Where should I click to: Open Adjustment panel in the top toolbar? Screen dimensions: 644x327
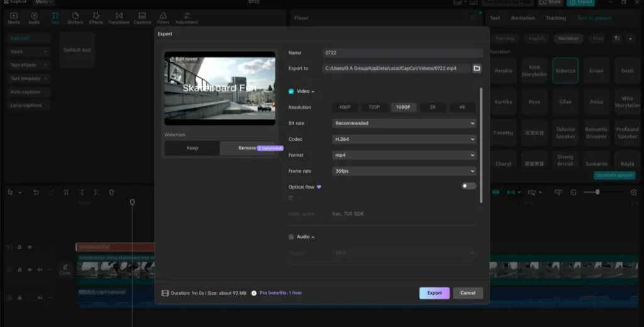tap(187, 18)
